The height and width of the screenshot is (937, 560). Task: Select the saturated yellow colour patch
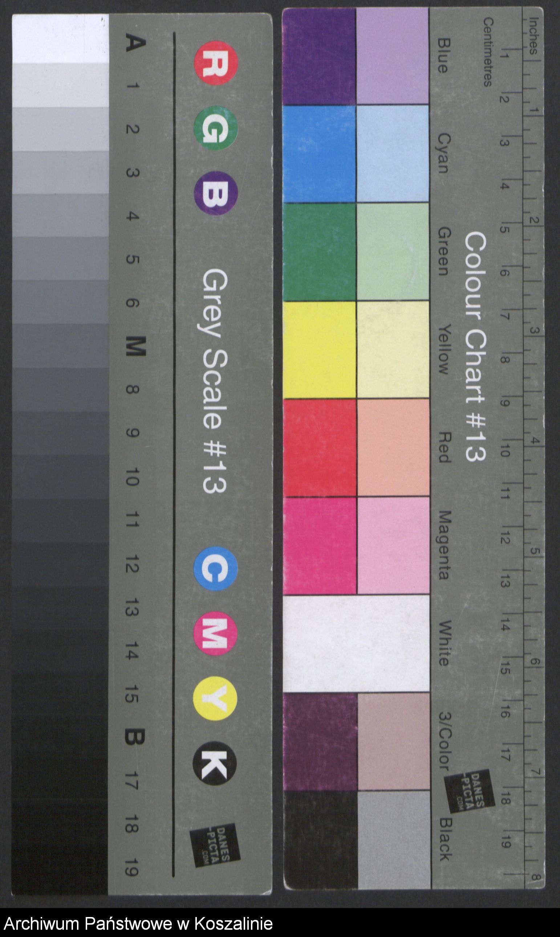pyautogui.click(x=319, y=350)
